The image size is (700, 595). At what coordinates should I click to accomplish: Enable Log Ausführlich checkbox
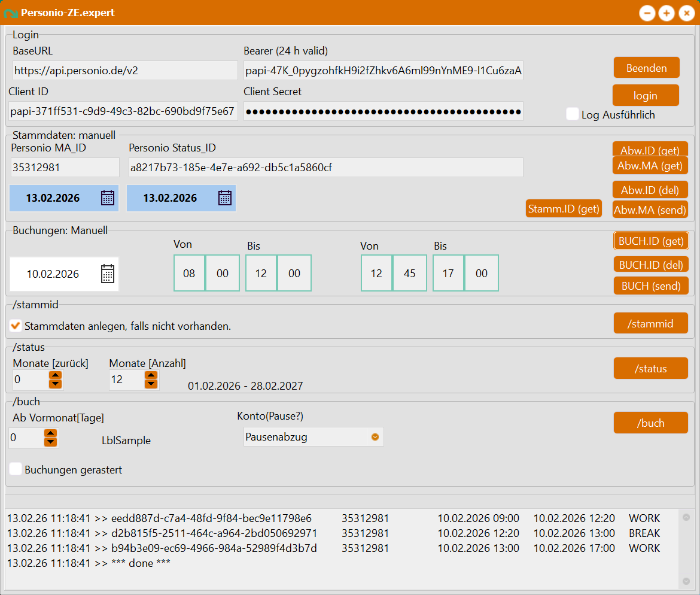(573, 114)
